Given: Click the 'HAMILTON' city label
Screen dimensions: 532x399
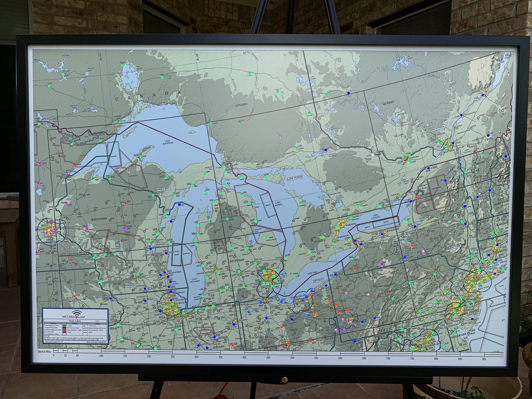Looking at the screenshot, I should click(343, 237).
